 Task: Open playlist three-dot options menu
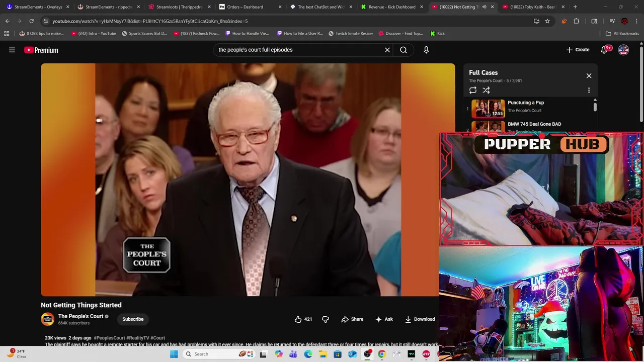click(x=589, y=90)
